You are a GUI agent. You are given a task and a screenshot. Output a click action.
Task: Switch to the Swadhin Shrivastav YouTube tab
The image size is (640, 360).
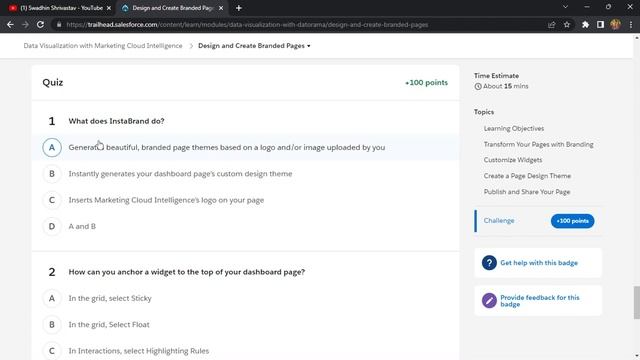[60, 8]
